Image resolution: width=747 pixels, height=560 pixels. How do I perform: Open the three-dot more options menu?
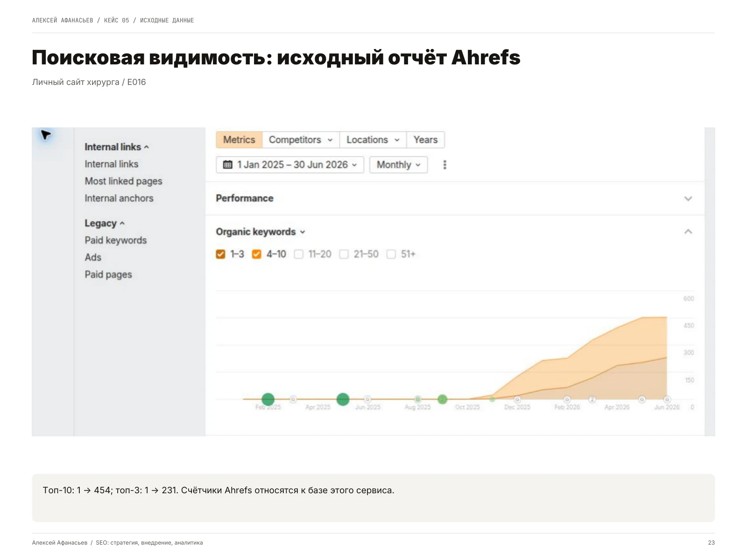point(444,165)
